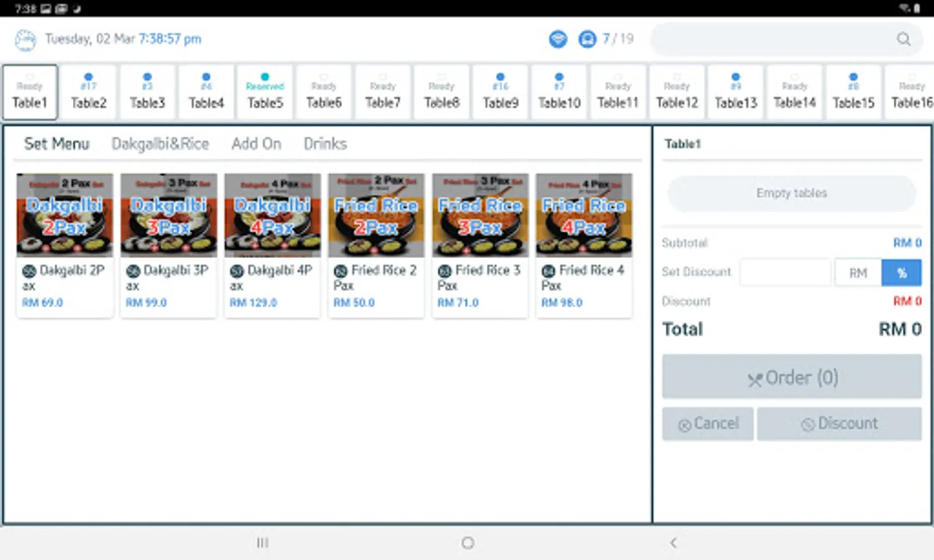Open Table9 with order #16

pyautogui.click(x=500, y=92)
